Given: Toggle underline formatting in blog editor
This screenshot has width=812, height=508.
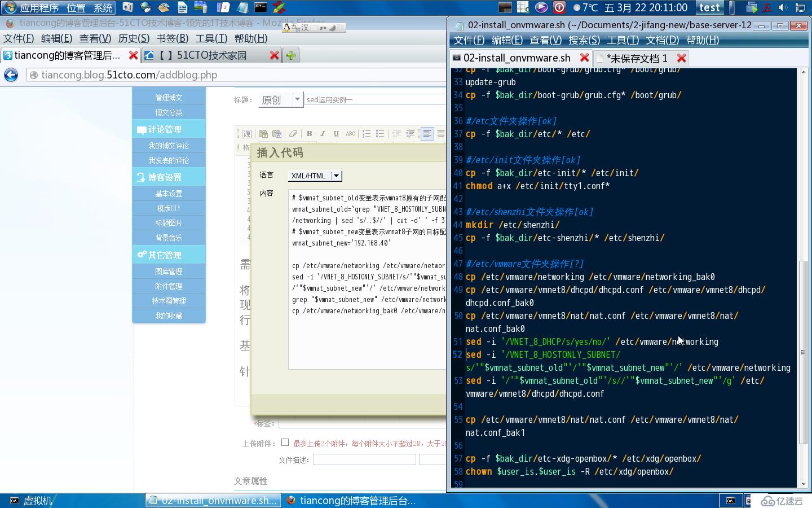Looking at the screenshot, I should tap(336, 134).
